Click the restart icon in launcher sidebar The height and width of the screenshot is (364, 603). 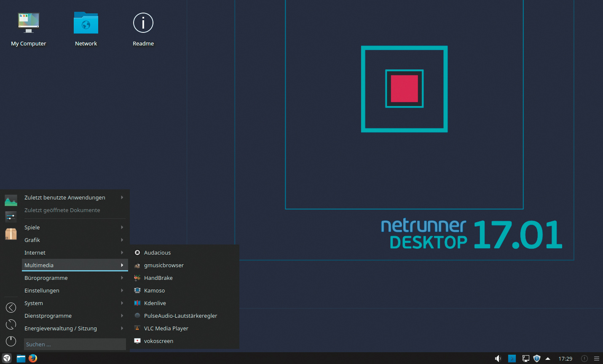click(x=11, y=324)
